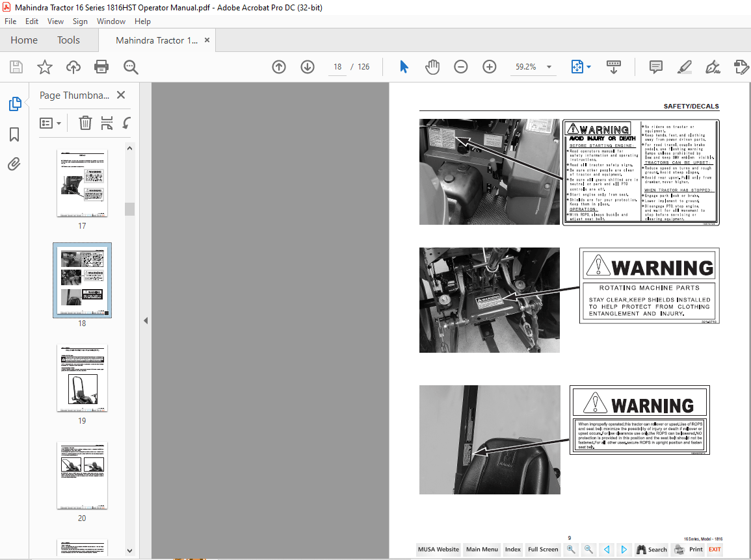Open the Attachments paperclip panel
The image size is (751, 560).
[x=14, y=164]
